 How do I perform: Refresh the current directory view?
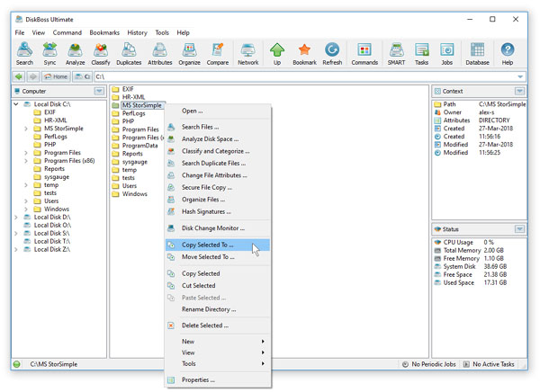point(332,54)
